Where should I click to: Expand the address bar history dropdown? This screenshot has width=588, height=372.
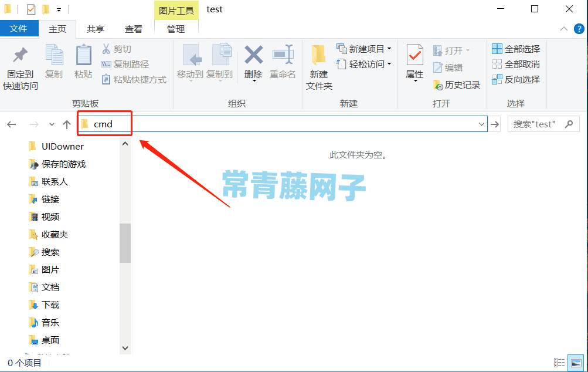click(x=481, y=124)
